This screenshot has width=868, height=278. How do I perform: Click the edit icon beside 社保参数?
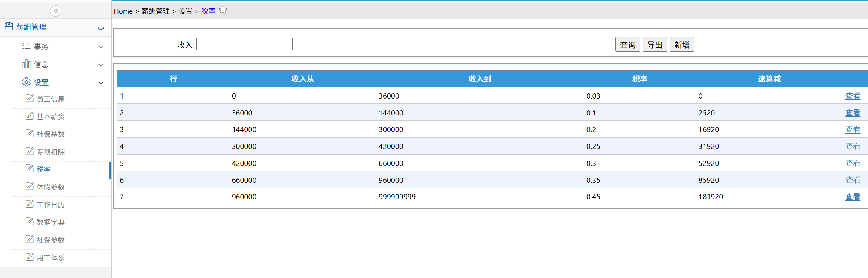pos(29,239)
